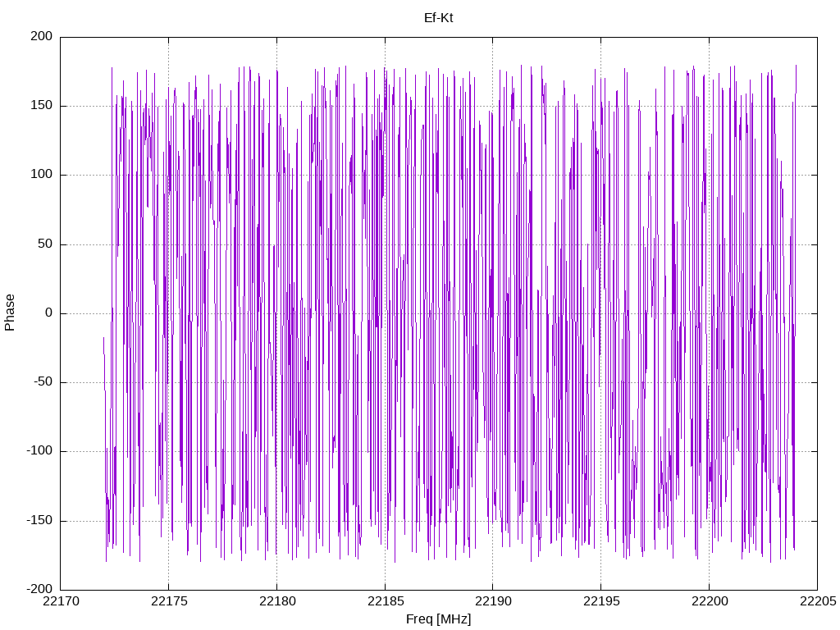The width and height of the screenshot is (840, 630).
Task: Click the 22190 x-axis tick label
Action: (x=493, y=601)
